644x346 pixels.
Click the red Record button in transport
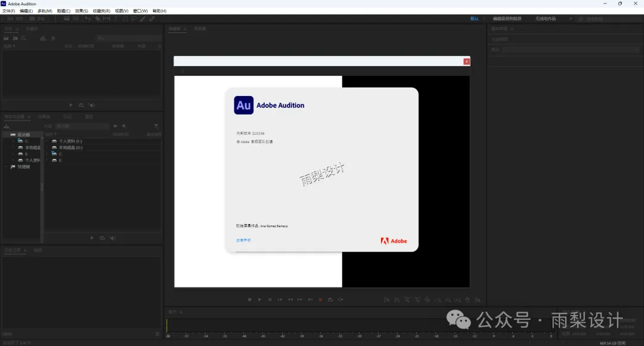[x=320, y=299]
